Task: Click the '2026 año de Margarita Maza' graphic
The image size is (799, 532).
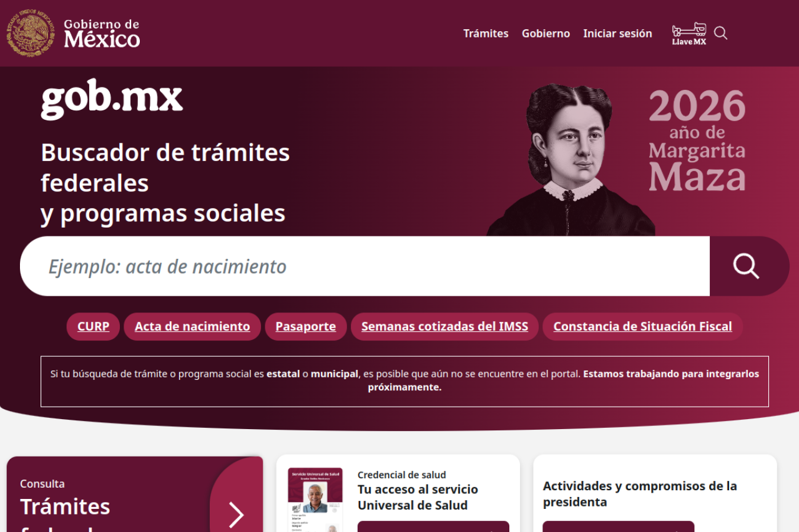Action: click(697, 140)
